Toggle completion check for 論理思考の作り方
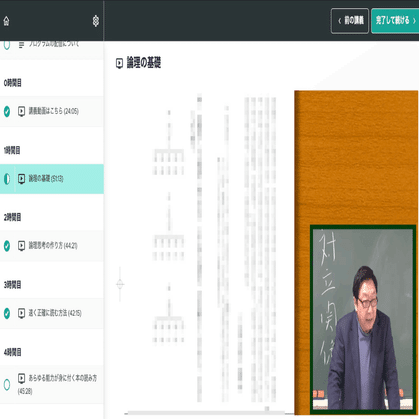This screenshot has height=419, width=419. pos(7,246)
